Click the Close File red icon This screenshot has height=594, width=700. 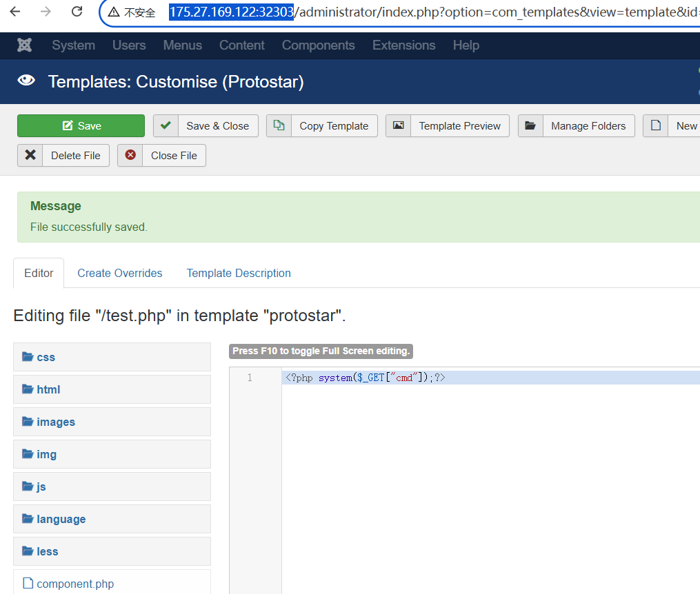coord(130,155)
